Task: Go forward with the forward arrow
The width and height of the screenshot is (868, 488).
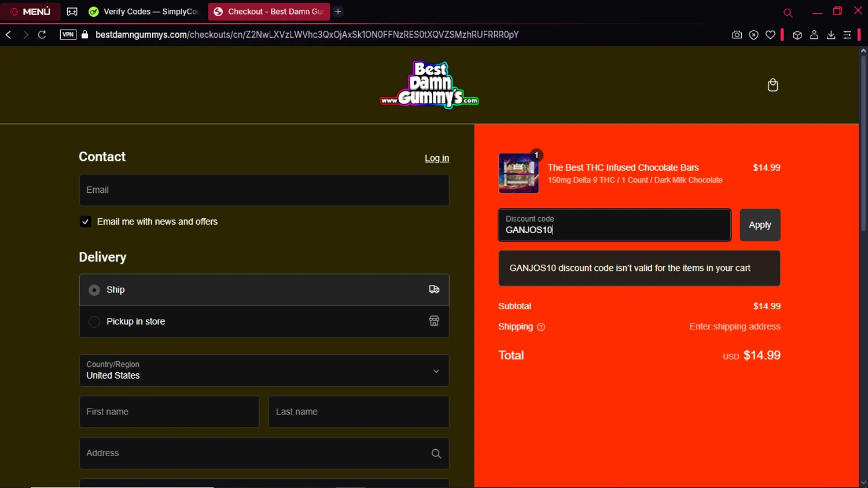Action: pos(25,35)
